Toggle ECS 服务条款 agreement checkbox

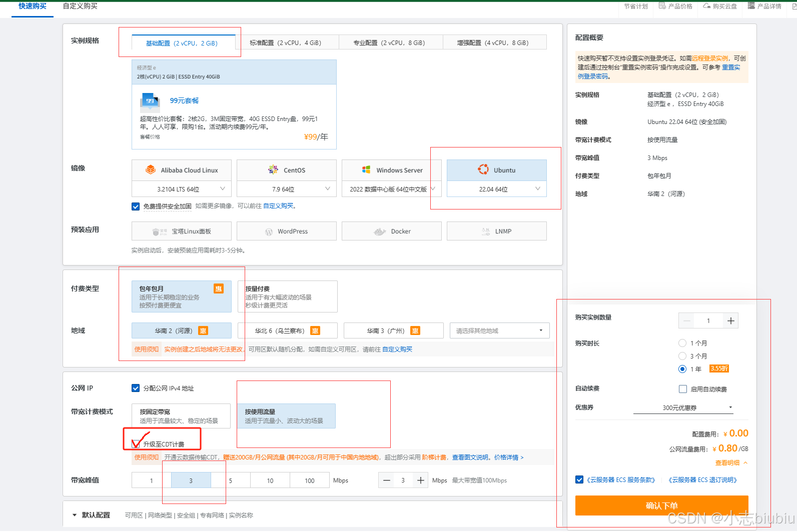579,479
